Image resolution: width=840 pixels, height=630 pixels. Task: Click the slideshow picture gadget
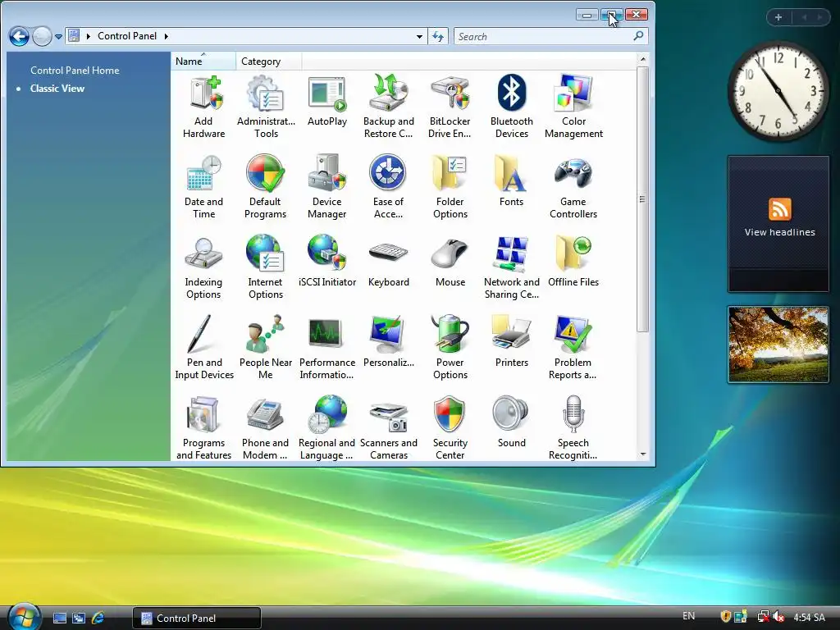[778, 345]
